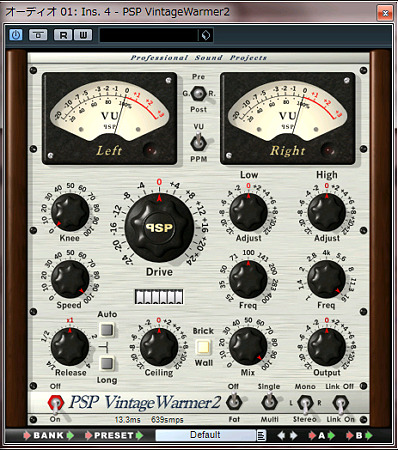Click green arrow right of B

tap(369, 435)
